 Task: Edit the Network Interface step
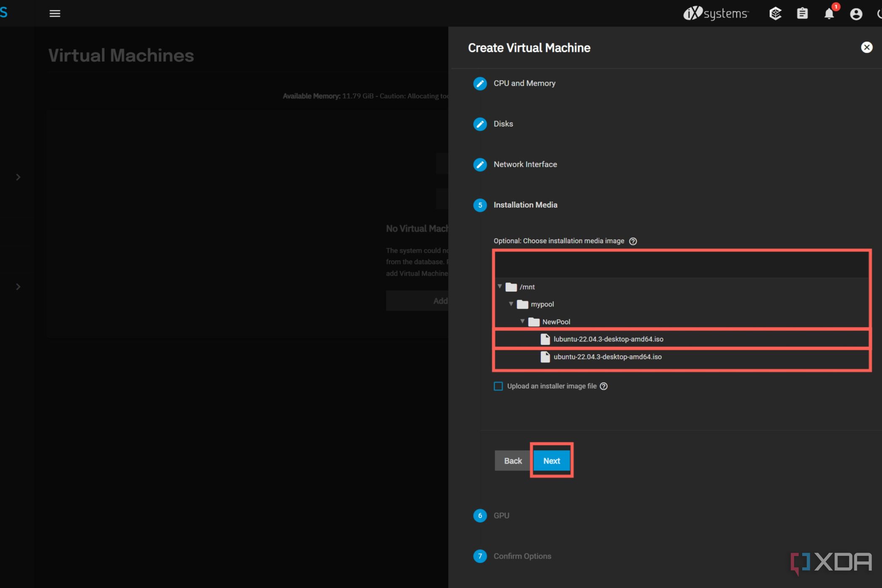(x=480, y=165)
